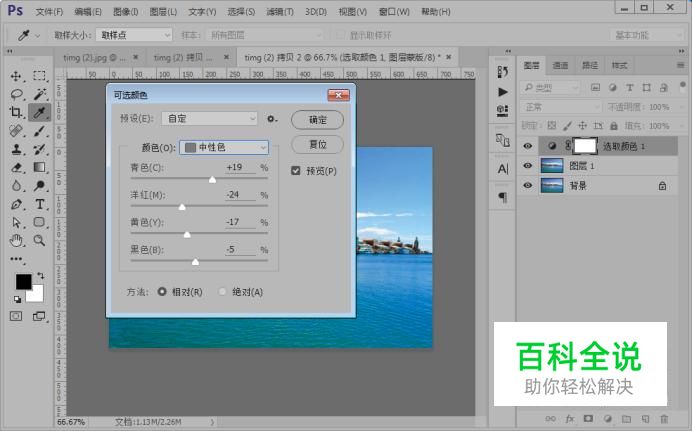Select the 绝对(A) absolute method radio

[222, 292]
